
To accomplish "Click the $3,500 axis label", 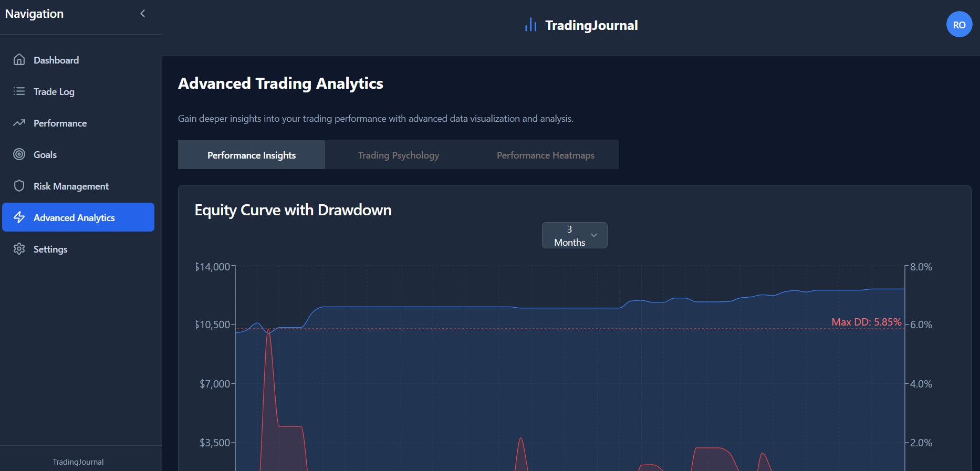I will (215, 443).
